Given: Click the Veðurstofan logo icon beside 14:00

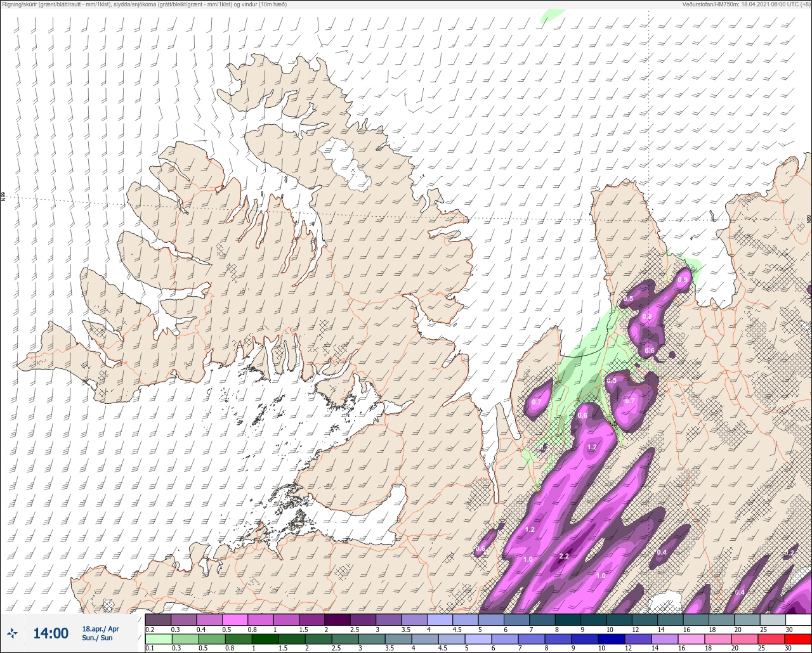Looking at the screenshot, I should 13,633.
